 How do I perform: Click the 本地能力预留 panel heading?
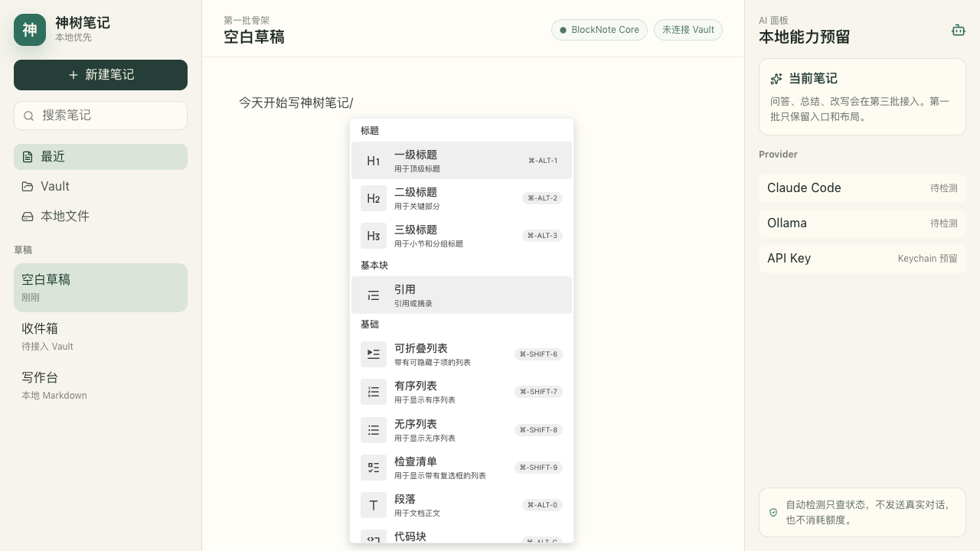(805, 37)
